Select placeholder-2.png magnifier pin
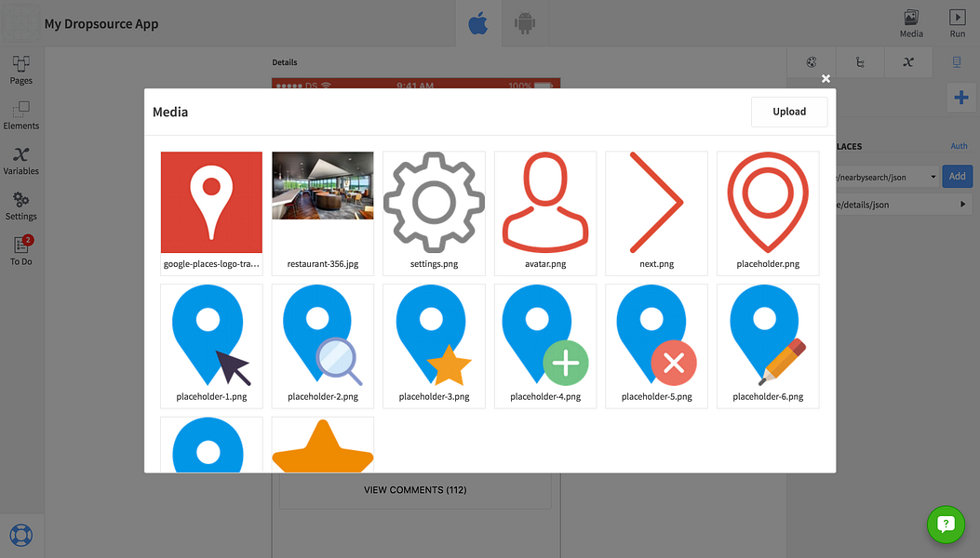Screen dimensions: 980x558 pyautogui.click(x=323, y=346)
